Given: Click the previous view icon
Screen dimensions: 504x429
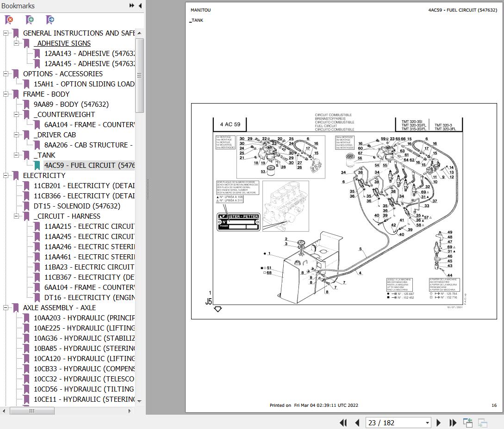Looking at the screenshot, I should 468,423.
